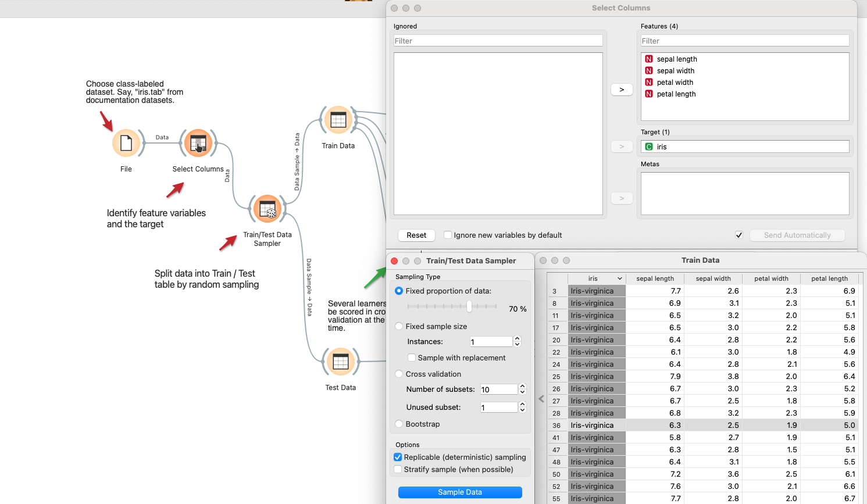Click the move-to-features arrow button
Viewport: 867px width, 504px height.
pos(622,90)
